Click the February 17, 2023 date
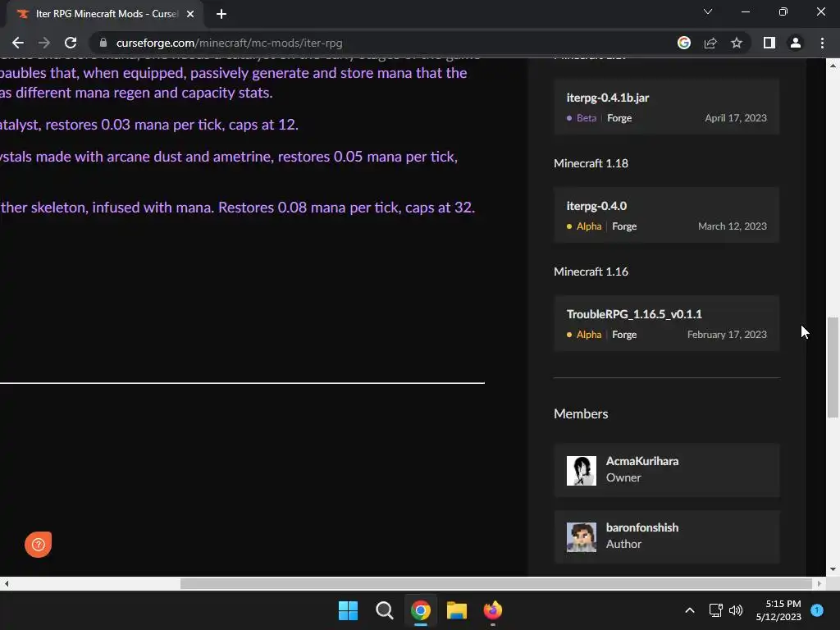The height and width of the screenshot is (630, 840). 727,335
